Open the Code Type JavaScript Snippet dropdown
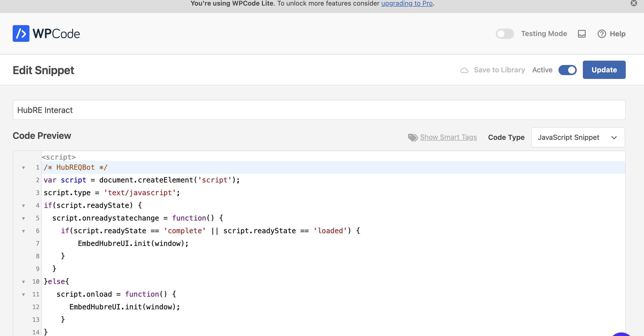 click(x=578, y=137)
